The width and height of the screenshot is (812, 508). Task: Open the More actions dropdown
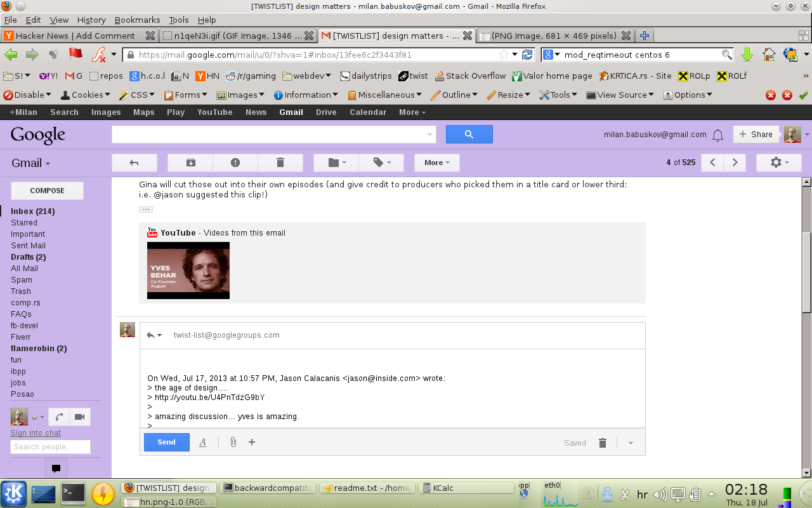(x=437, y=163)
